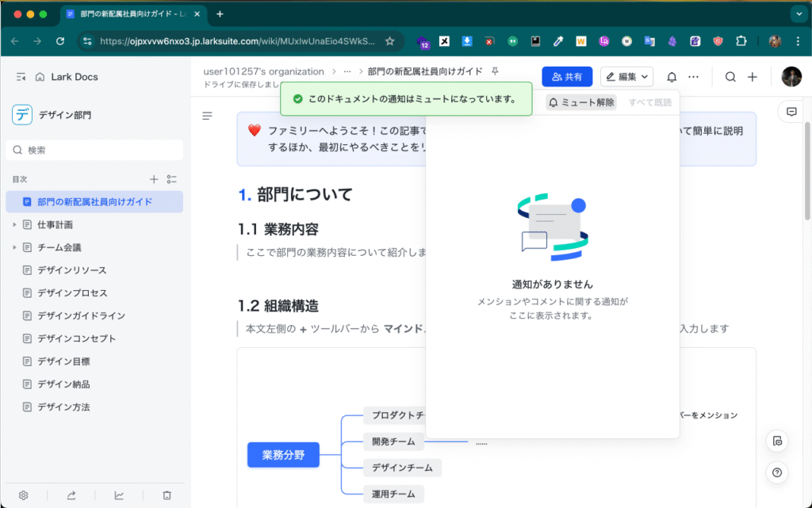The image size is (812, 508).
Task: Open search with the magnifier icon
Action: coord(730,77)
